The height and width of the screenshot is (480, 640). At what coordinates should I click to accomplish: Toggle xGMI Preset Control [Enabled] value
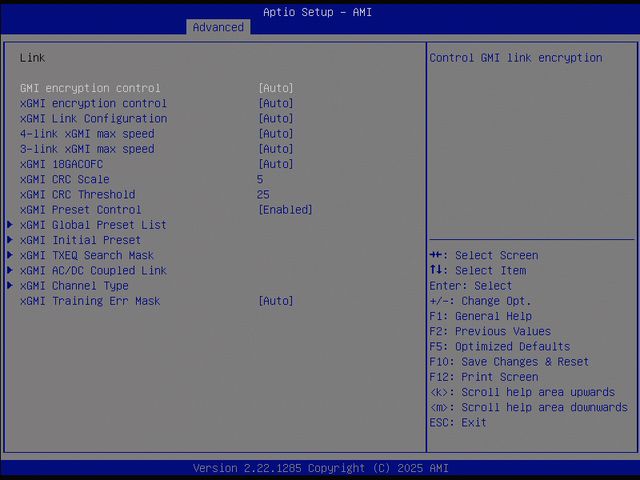(x=285, y=210)
